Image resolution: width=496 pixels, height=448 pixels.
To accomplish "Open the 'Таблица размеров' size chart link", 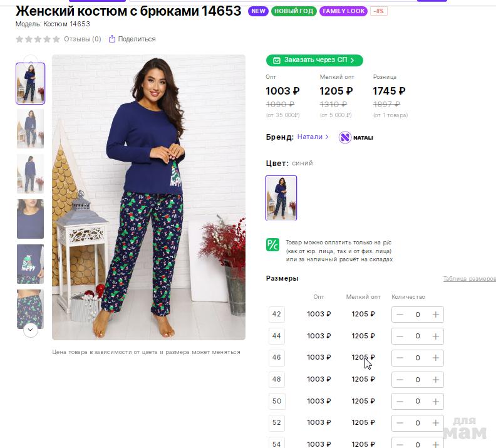I will 469,279.
